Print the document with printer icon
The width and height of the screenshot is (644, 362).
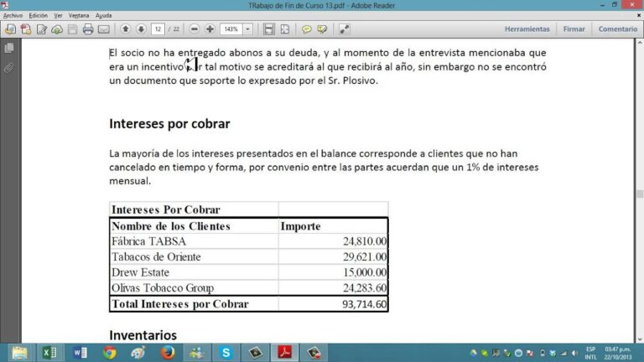point(88,29)
